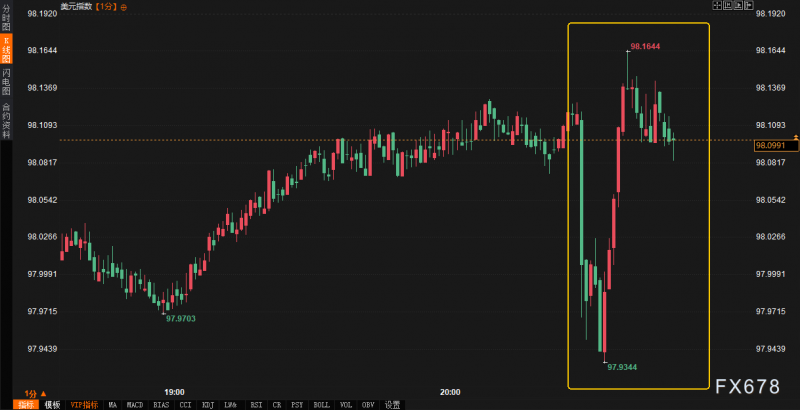Click the swing low label 97.9703
Image resolution: width=800 pixels, height=410 pixels.
[x=181, y=318]
